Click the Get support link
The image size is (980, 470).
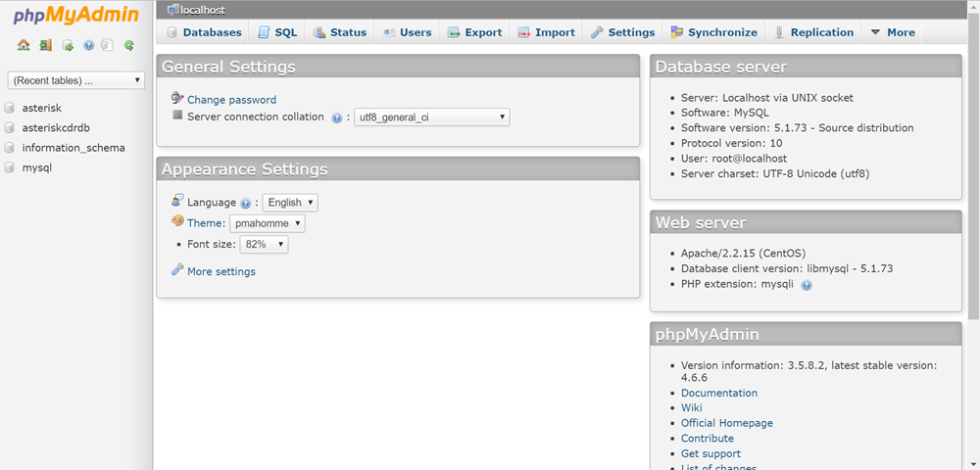click(x=710, y=453)
